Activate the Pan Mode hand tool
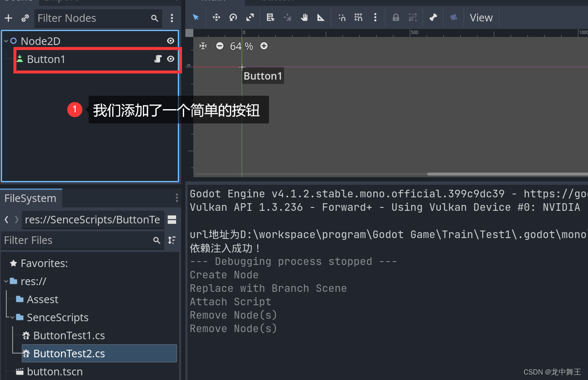The width and height of the screenshot is (588, 380). point(304,17)
